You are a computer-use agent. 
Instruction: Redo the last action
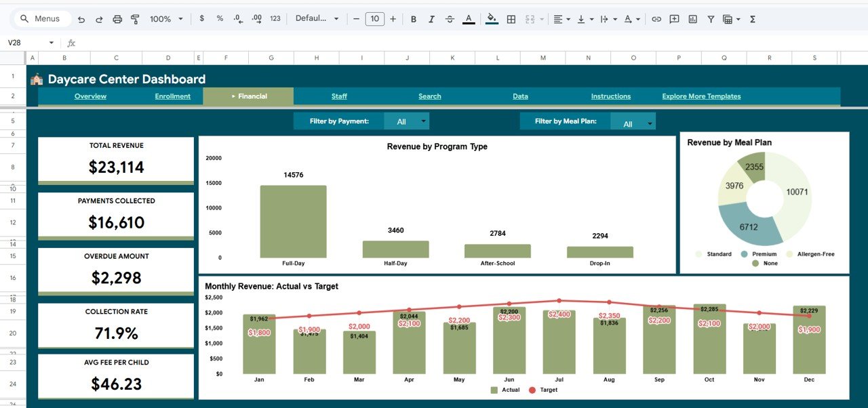[100, 18]
